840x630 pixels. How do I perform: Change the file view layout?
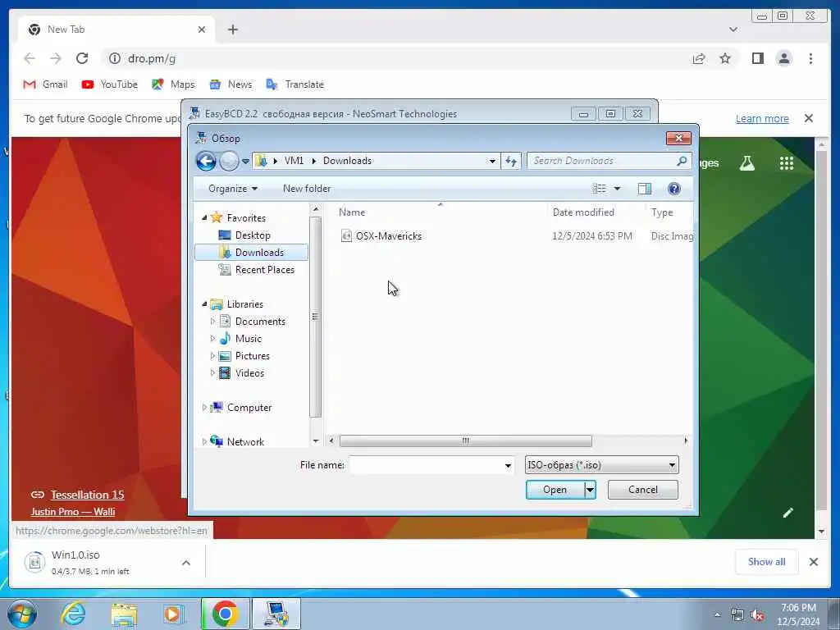click(x=600, y=189)
